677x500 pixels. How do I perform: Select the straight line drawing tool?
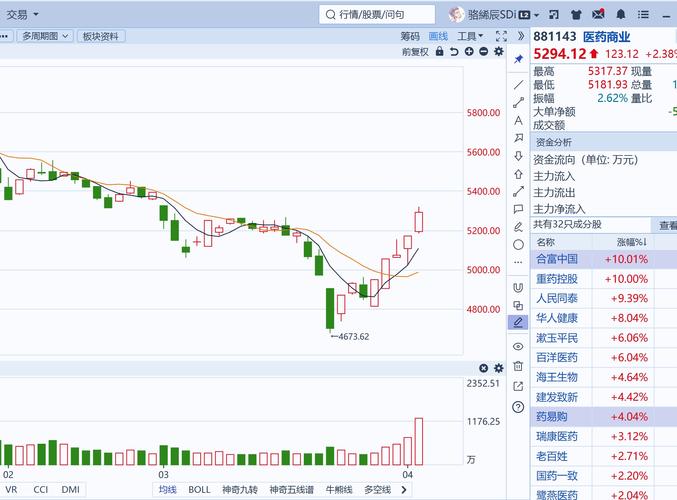pos(519,85)
